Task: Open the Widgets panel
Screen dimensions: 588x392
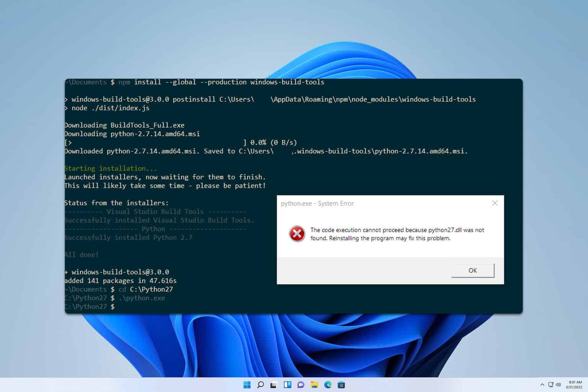Action: 287,385
